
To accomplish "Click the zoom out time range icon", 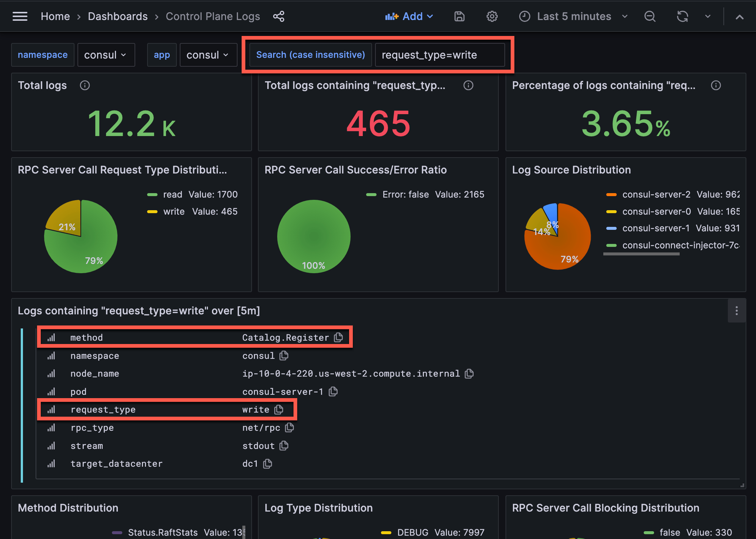I will pos(650,16).
